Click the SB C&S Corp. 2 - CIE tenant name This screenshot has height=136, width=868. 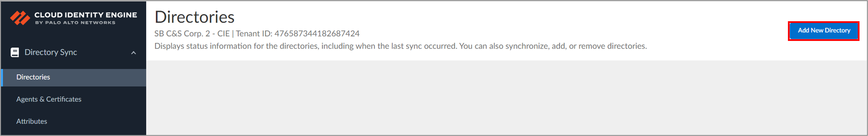click(192, 34)
